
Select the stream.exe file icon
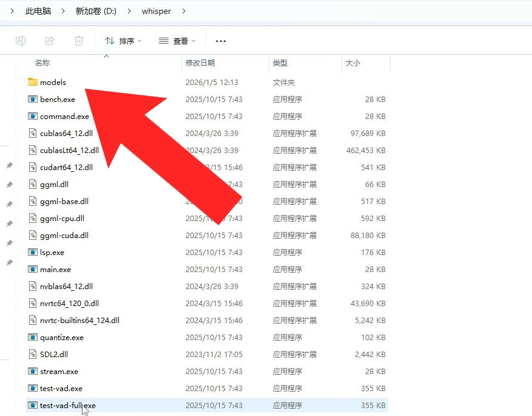(33, 371)
